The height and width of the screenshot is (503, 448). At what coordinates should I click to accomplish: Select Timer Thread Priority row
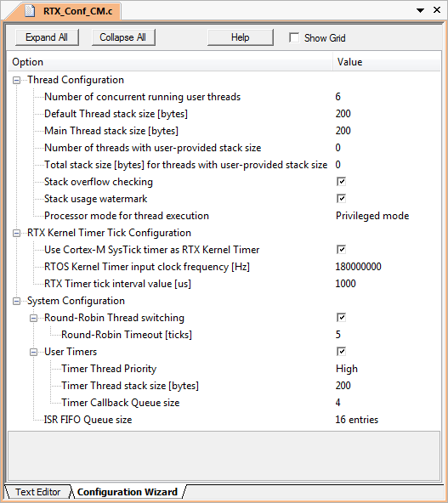pos(109,369)
